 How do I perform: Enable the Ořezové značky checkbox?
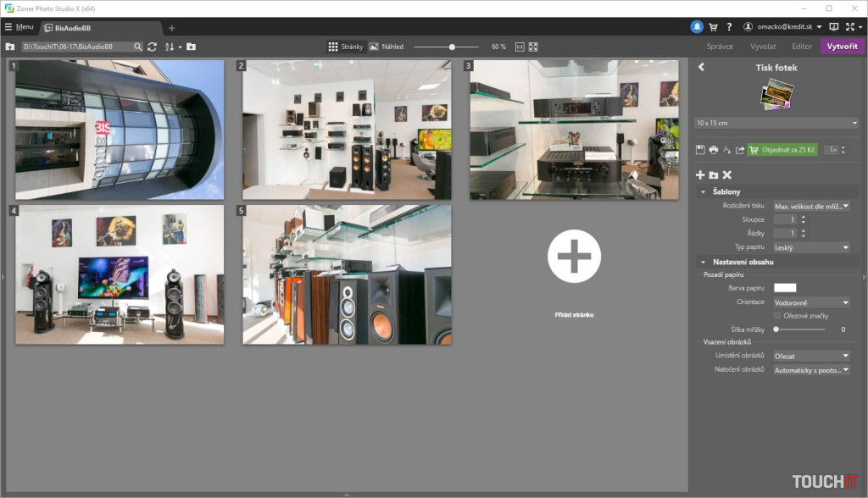pyautogui.click(x=777, y=316)
